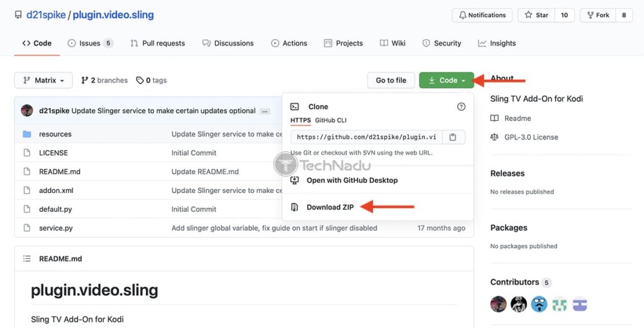Open the default.py file

[55, 209]
